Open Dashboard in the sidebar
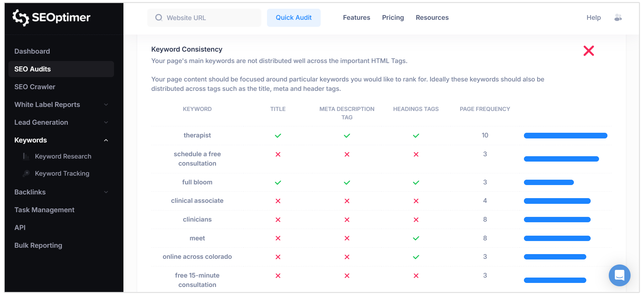The height and width of the screenshot is (295, 644). click(32, 51)
